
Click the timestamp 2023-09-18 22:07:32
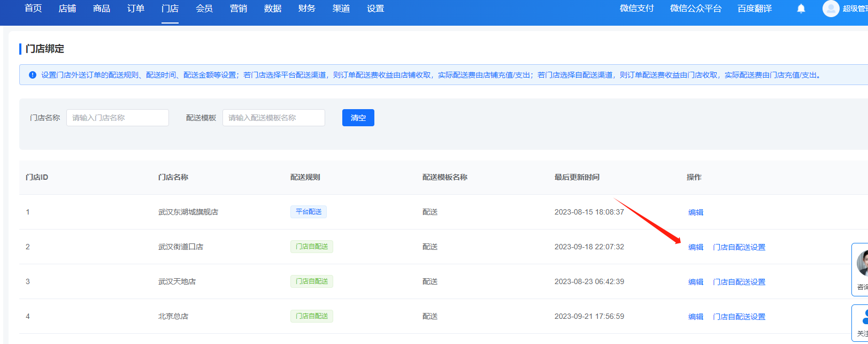[589, 247]
